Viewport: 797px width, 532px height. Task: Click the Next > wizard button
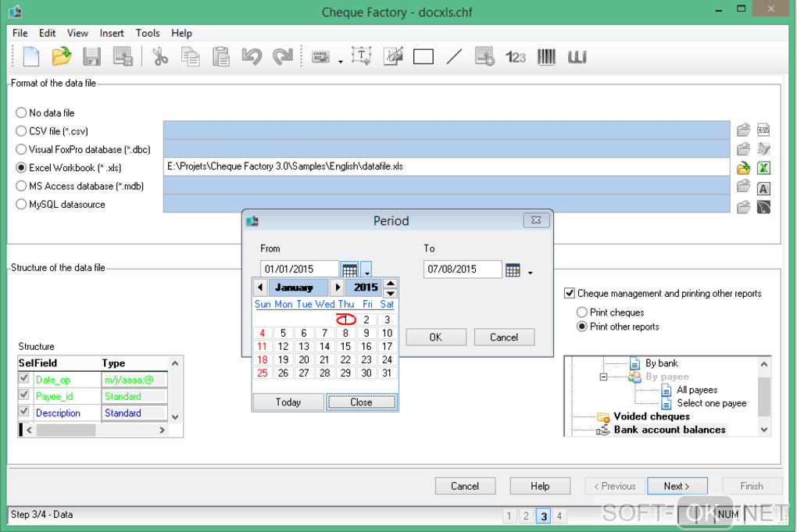[677, 486]
